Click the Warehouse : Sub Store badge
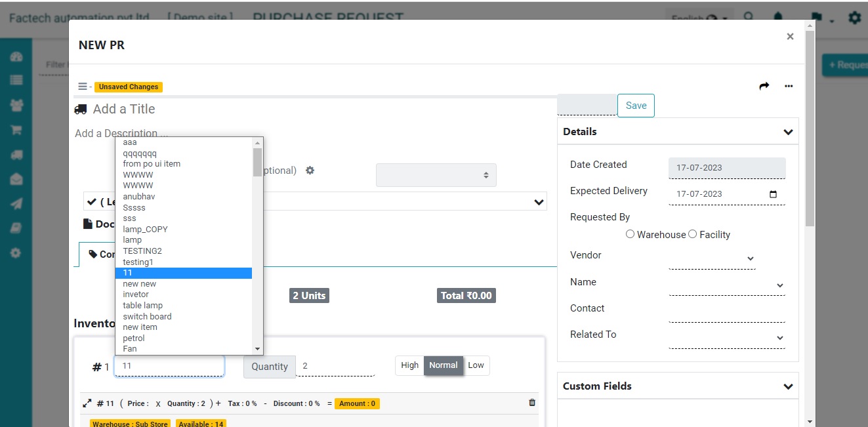868x427 pixels. (x=130, y=424)
